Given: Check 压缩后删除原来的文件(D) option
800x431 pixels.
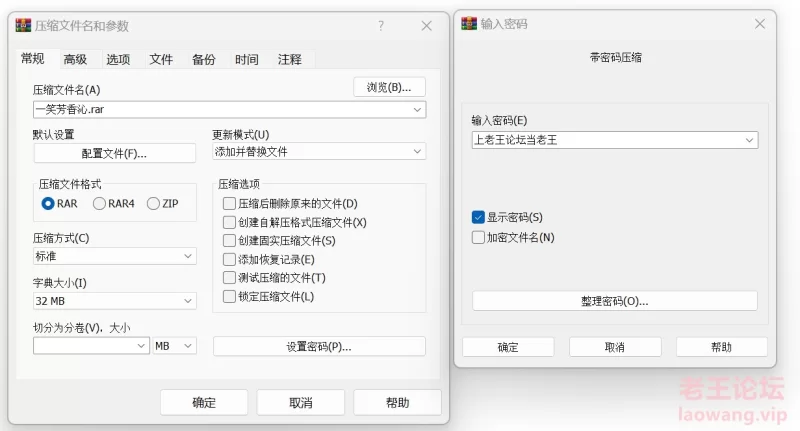Looking at the screenshot, I should click(x=229, y=204).
